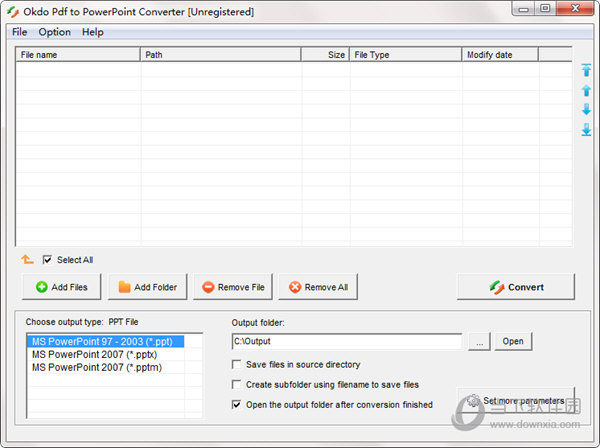Open Set more parameters dialog

(x=516, y=401)
